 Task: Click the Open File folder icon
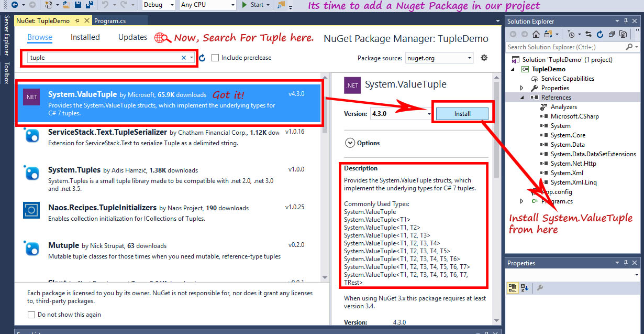click(66, 5)
